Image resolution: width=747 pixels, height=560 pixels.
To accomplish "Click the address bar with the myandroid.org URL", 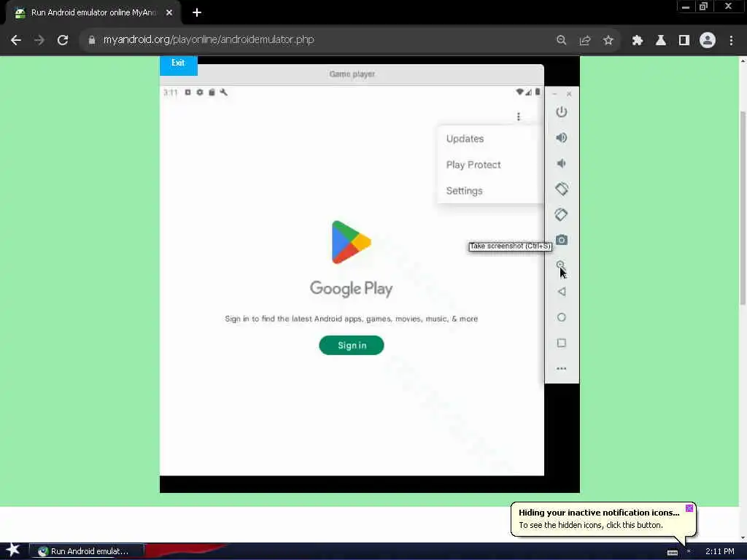I will [209, 40].
